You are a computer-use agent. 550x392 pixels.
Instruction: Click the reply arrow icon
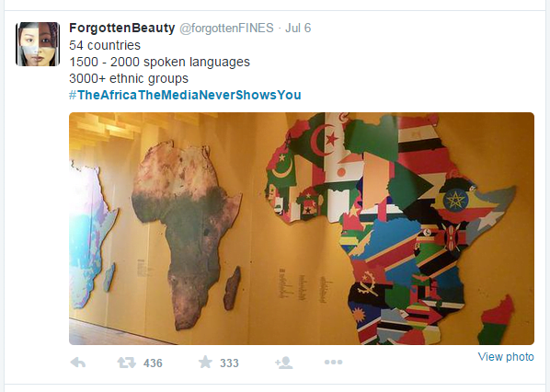(x=78, y=363)
